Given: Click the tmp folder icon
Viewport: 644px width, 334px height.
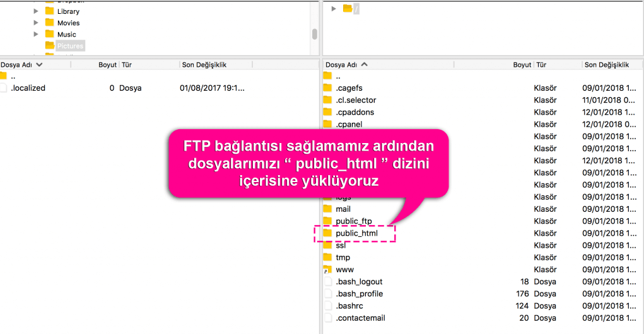Looking at the screenshot, I should (327, 257).
